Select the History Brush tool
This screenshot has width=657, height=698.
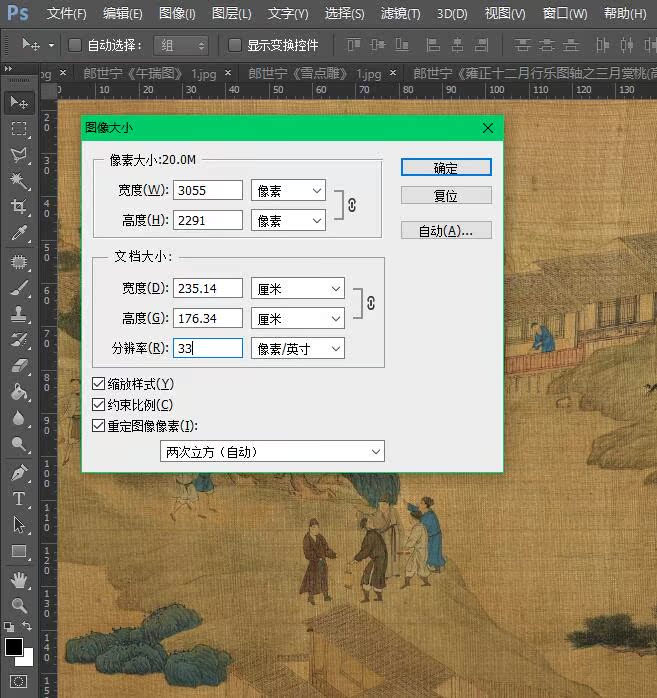tap(19, 340)
